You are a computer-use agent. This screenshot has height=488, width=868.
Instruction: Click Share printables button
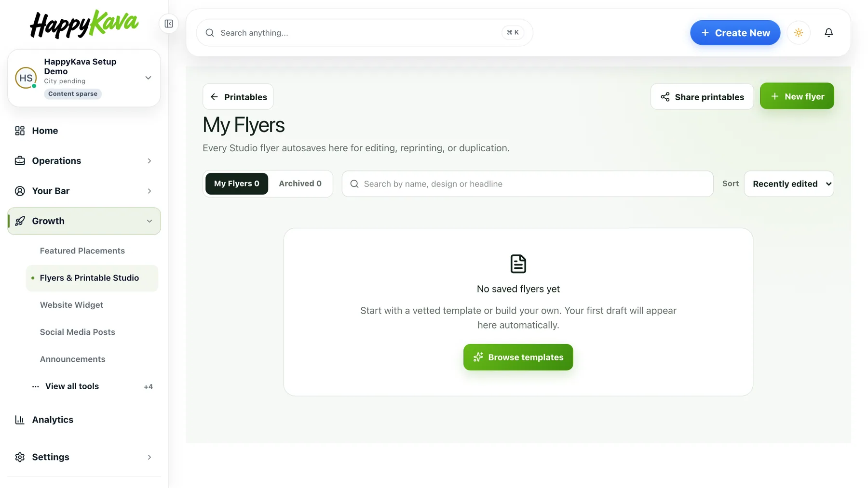[702, 97]
